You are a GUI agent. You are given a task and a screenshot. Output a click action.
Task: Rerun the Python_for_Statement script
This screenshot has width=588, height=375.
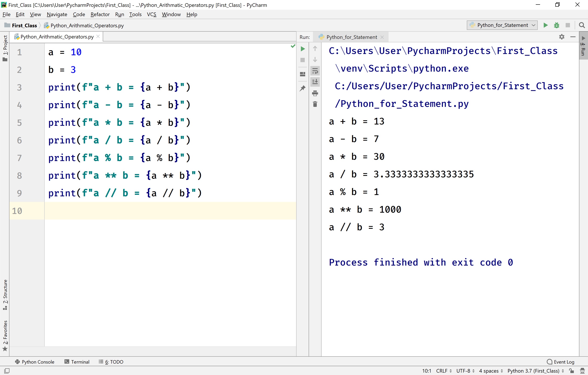(x=303, y=49)
